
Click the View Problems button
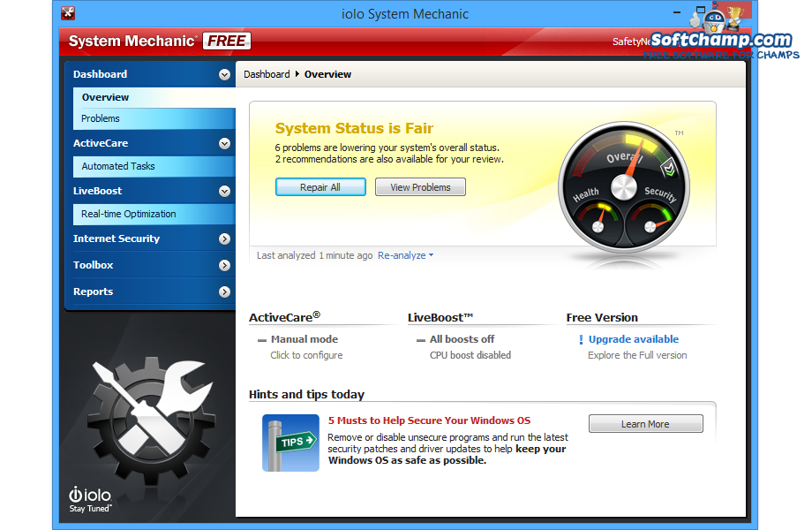(420, 187)
